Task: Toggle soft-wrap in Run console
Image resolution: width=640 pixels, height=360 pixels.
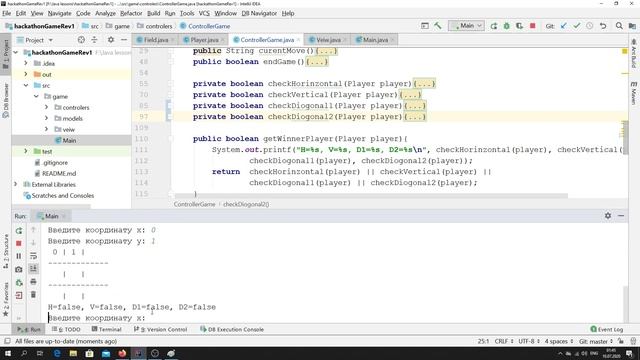Action: [x=33, y=256]
